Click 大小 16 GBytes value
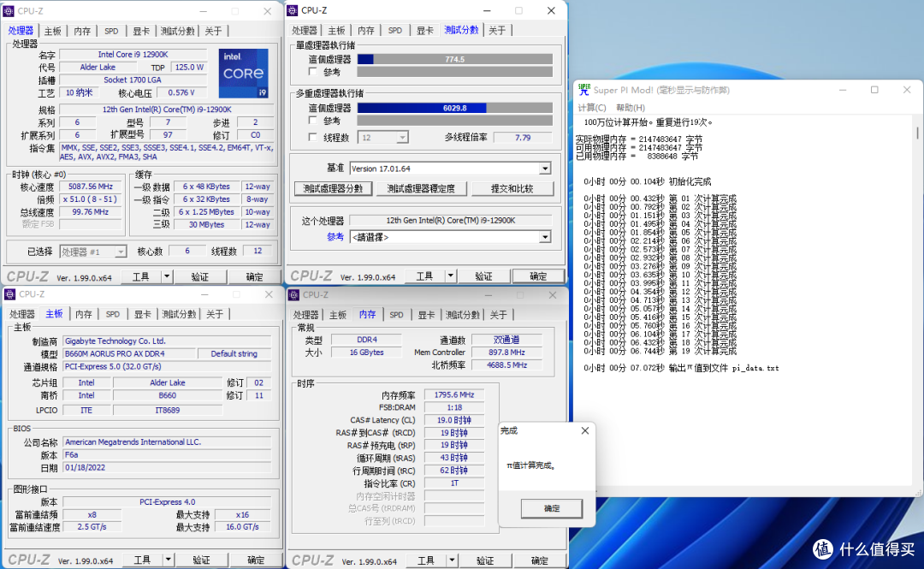The image size is (924, 569). coord(366,353)
